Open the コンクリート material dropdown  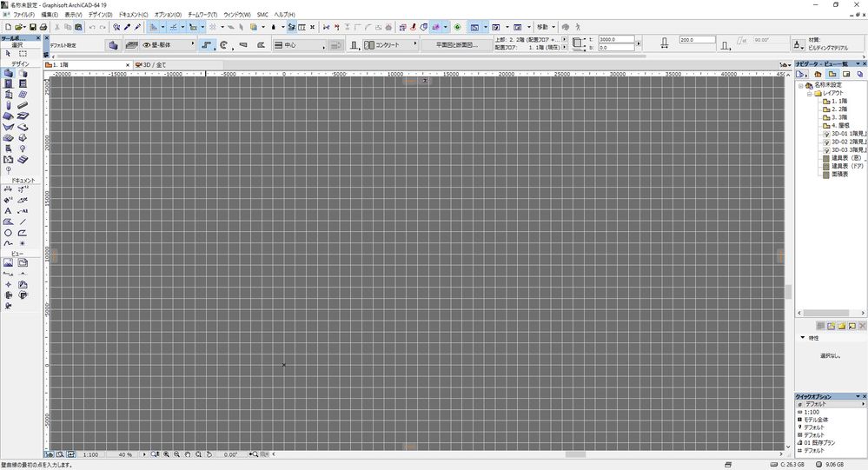click(390, 45)
